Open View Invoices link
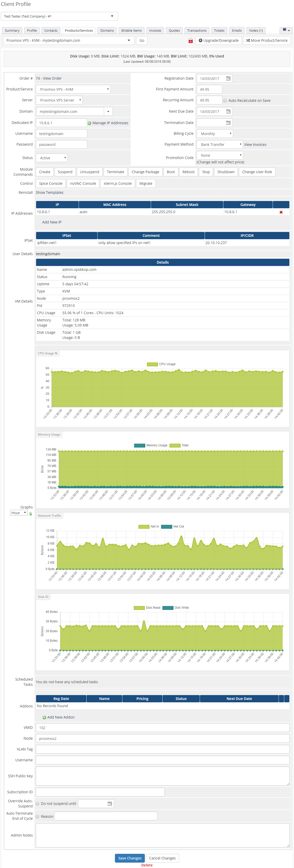 [x=255, y=145]
